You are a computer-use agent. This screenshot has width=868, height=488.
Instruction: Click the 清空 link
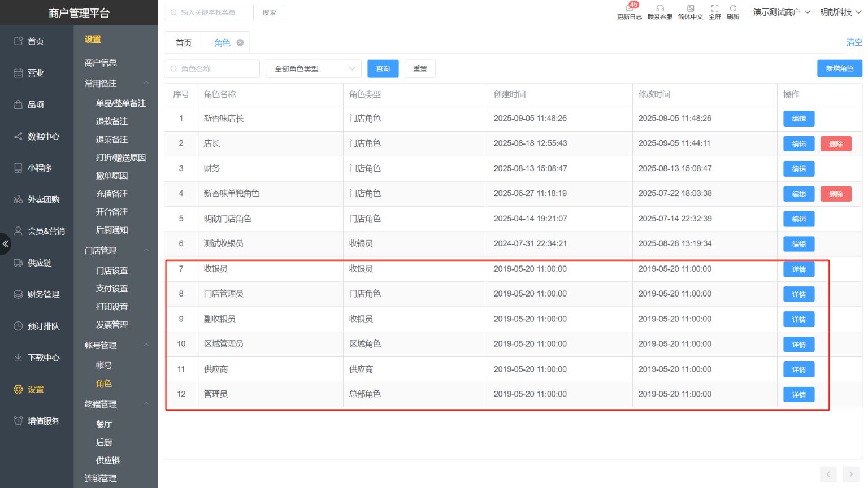854,42
